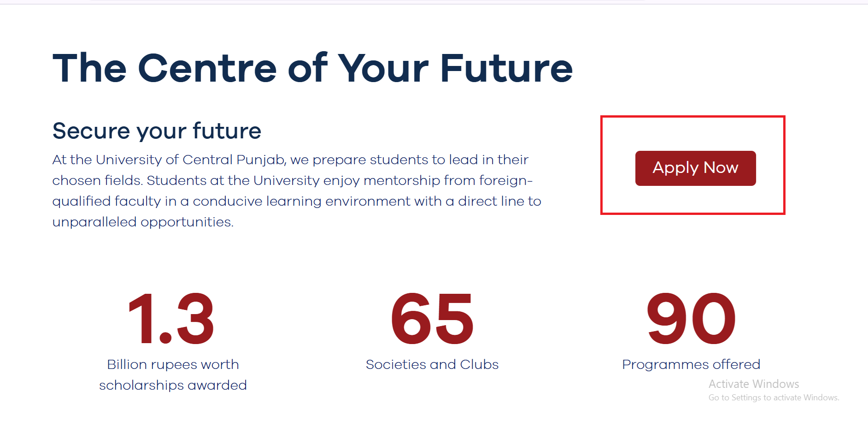The width and height of the screenshot is (868, 422).
Task: Click the large 1.3 statistic number
Action: 171,319
